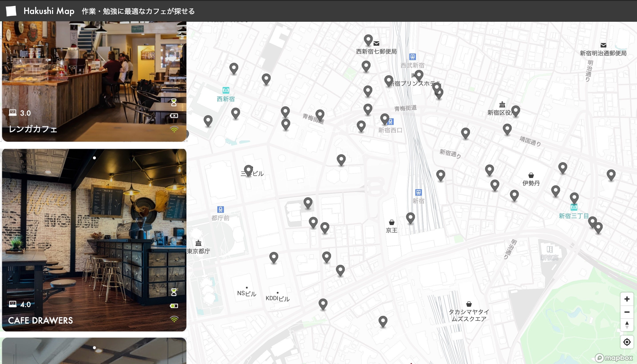The image size is (637, 364).
Task: Click pin just above 新宿三丁目 station
Action: pos(574,198)
